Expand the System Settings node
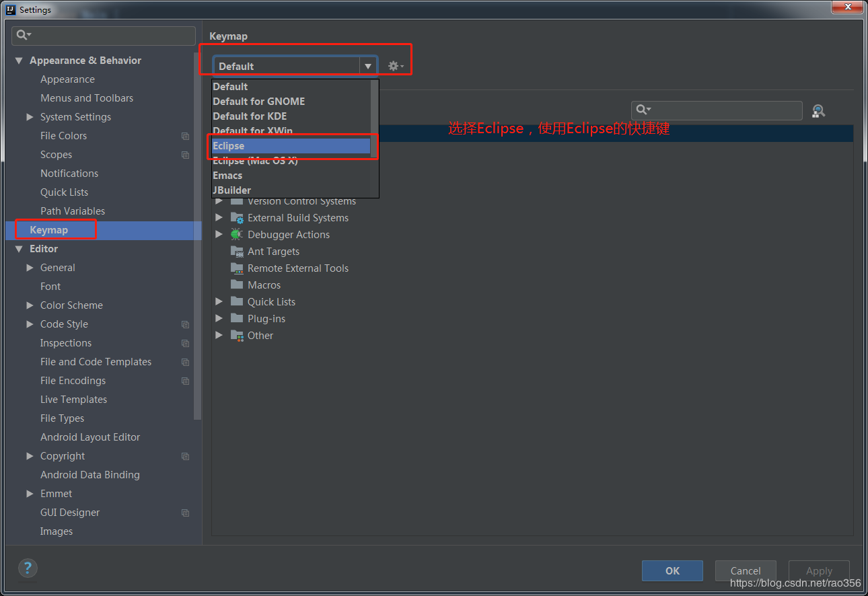 coord(30,117)
